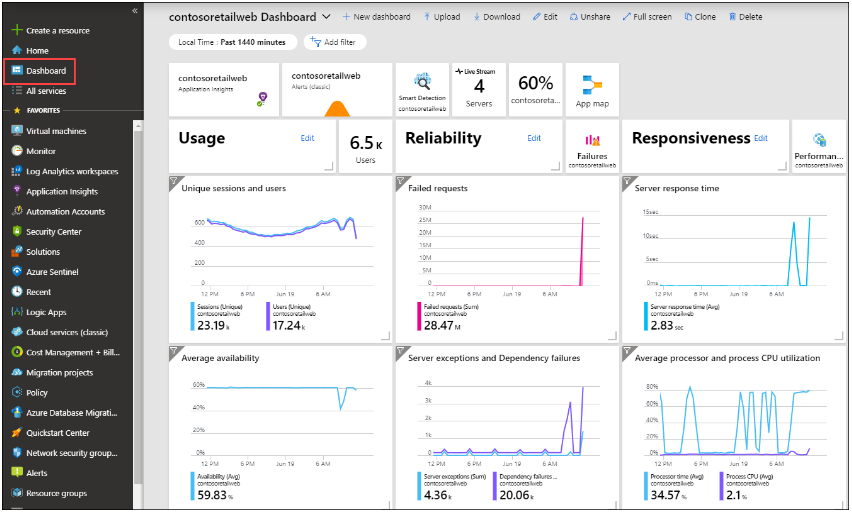This screenshot has height=513, width=852.
Task: Click the Recent clock icon
Action: click(x=17, y=291)
